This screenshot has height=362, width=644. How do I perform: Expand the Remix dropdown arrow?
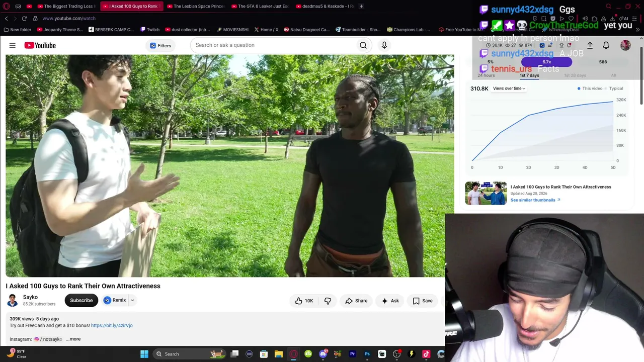tap(132, 300)
